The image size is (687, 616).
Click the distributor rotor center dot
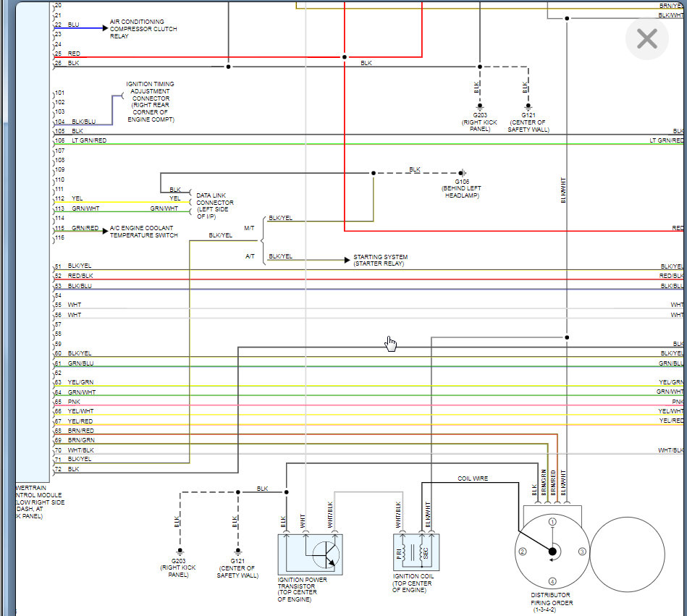[x=552, y=551]
